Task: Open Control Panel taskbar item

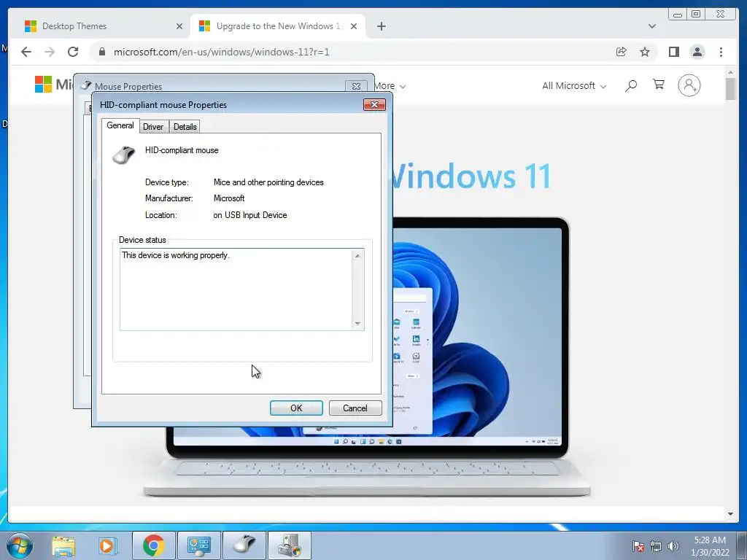Action: click(198, 545)
